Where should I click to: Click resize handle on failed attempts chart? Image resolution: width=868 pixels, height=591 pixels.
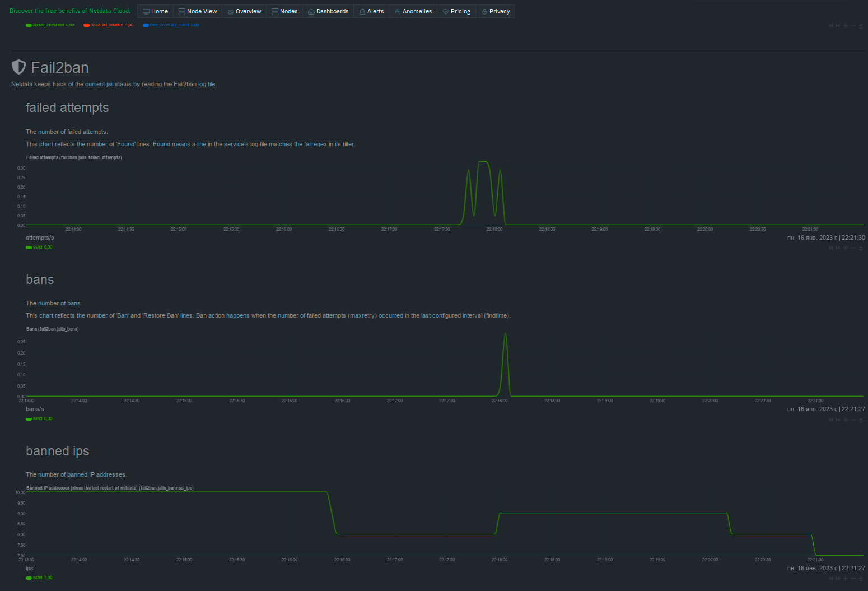[861, 249]
